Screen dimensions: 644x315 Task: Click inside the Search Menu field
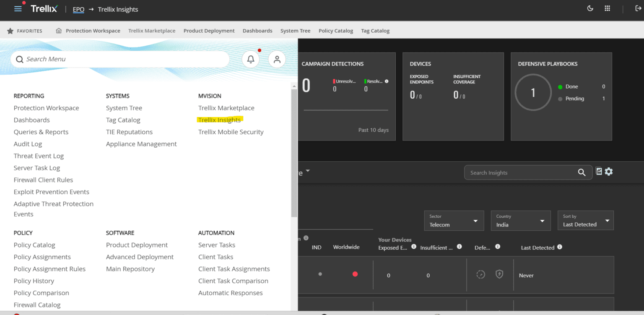click(120, 59)
